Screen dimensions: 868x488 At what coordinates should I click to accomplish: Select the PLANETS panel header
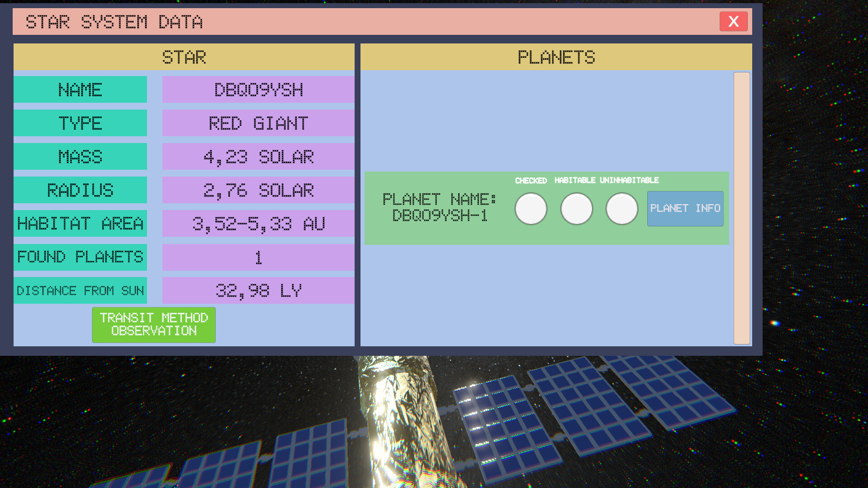tap(556, 57)
